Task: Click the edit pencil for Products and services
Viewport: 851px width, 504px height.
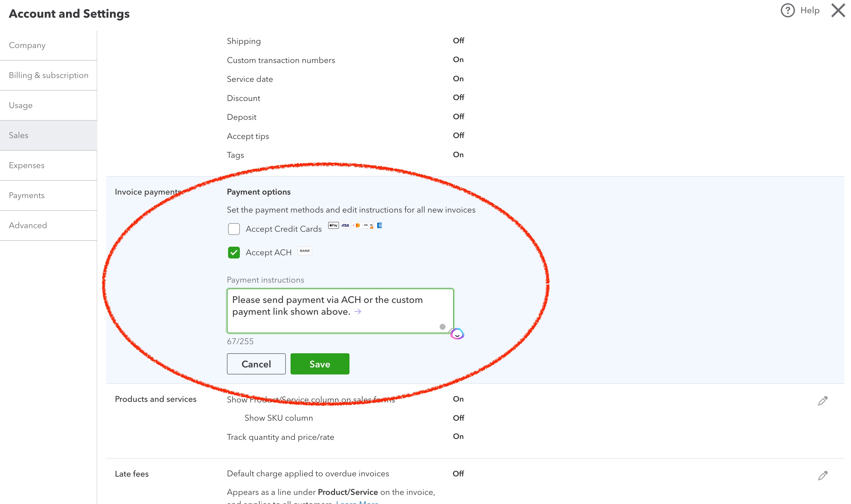Action: (822, 401)
